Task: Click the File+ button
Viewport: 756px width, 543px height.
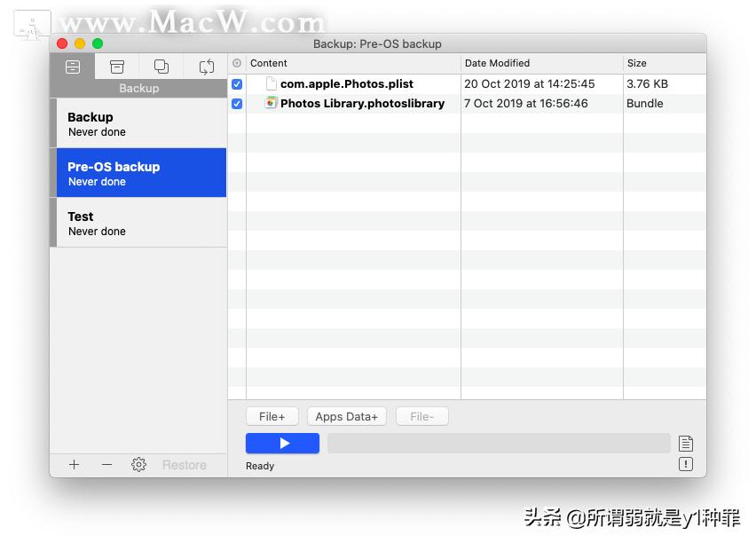Action: point(272,415)
